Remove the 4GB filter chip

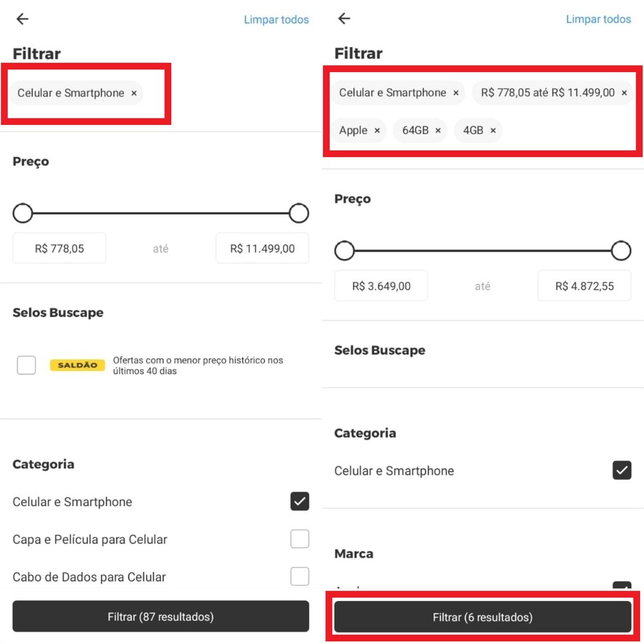(x=493, y=130)
